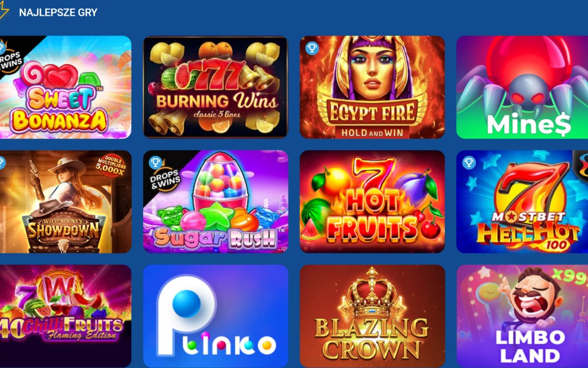The height and width of the screenshot is (368, 588).
Task: Click trophy icon on Hell Hot 100 tile
Action: click(469, 162)
